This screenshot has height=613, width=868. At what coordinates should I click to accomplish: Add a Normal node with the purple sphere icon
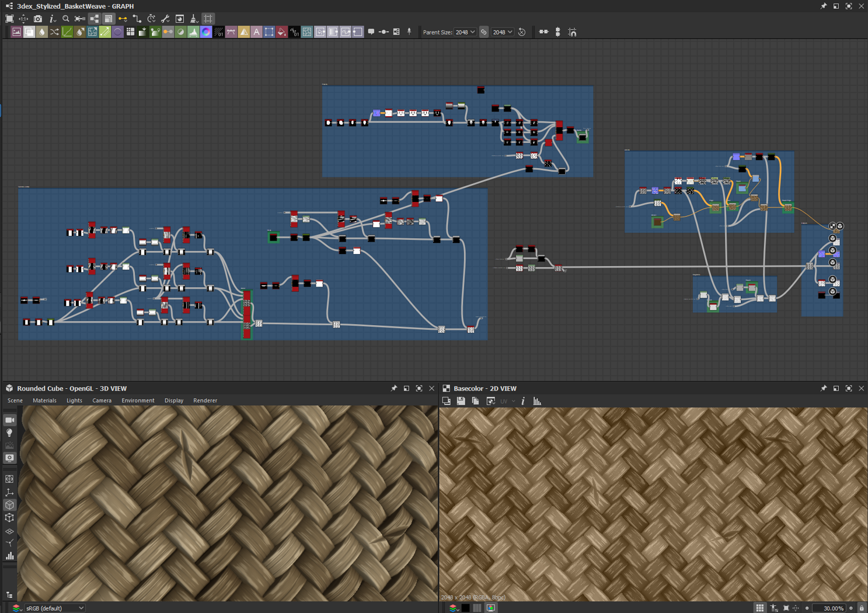pyautogui.click(x=117, y=32)
